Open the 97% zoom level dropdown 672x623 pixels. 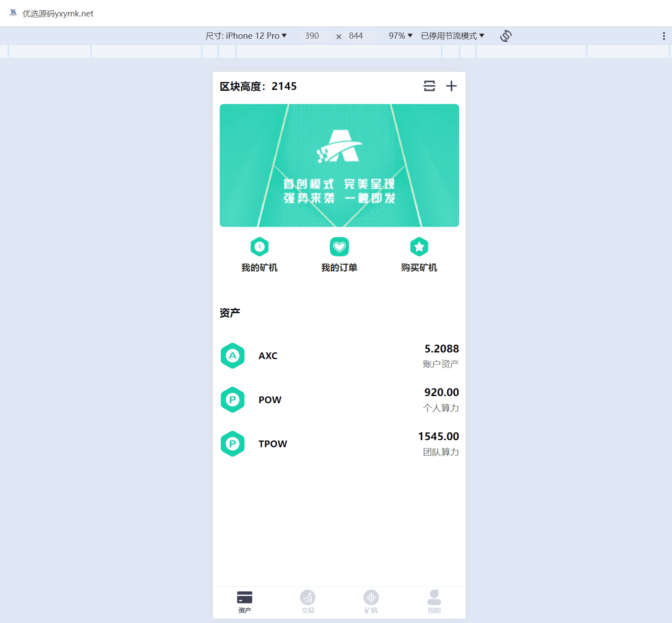click(401, 36)
